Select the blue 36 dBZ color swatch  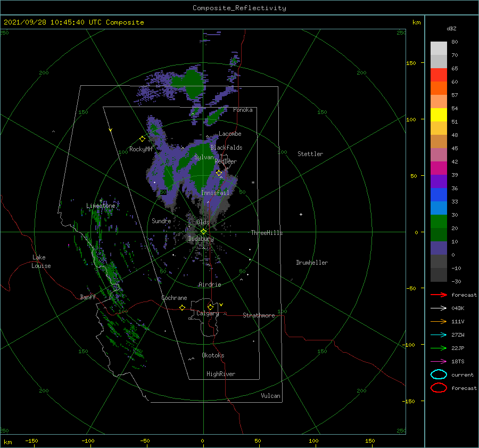click(439, 194)
